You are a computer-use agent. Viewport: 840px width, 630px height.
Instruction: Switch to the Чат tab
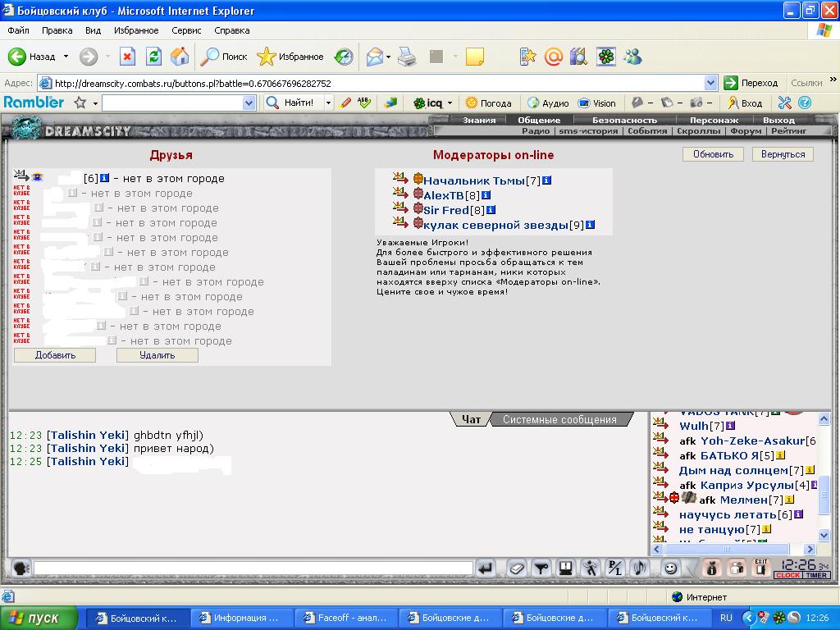point(471,419)
